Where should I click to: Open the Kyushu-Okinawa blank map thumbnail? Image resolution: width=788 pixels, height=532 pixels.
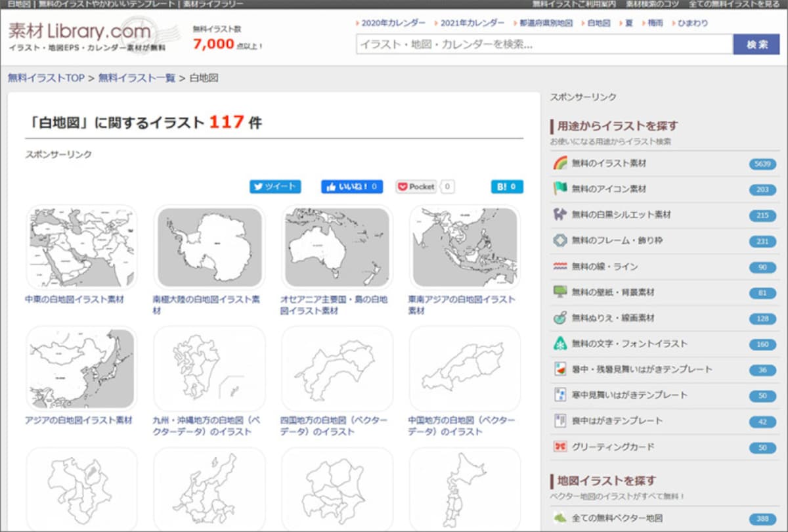(x=209, y=368)
